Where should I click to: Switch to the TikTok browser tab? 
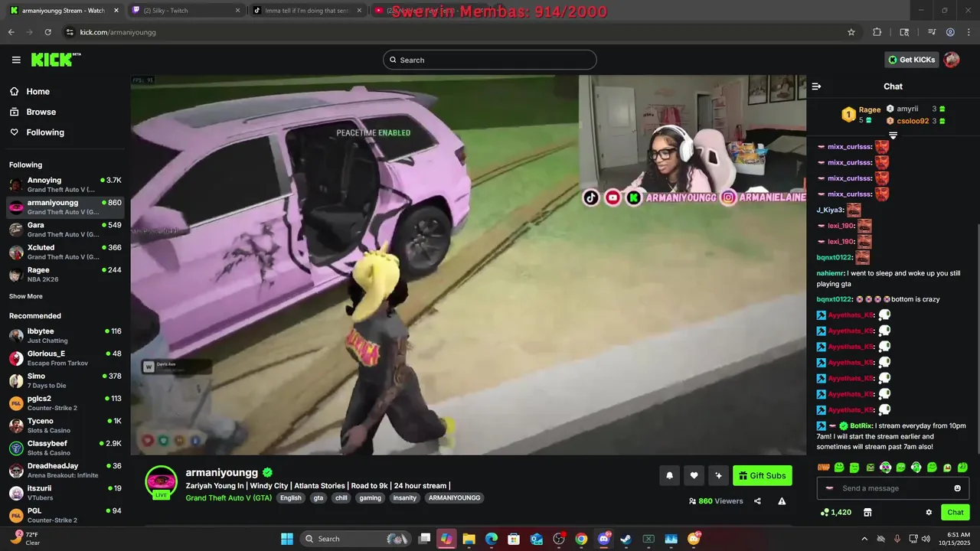click(x=306, y=11)
